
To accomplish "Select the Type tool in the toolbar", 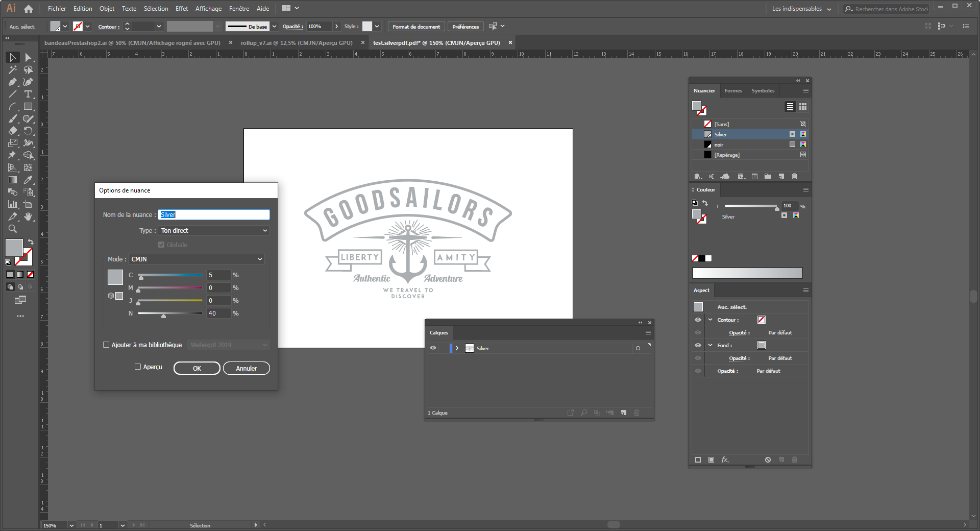I will pos(28,94).
